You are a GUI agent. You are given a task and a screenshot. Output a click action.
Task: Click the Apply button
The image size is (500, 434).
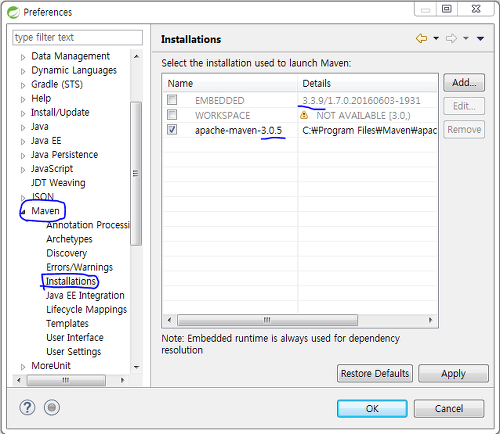pos(453,373)
